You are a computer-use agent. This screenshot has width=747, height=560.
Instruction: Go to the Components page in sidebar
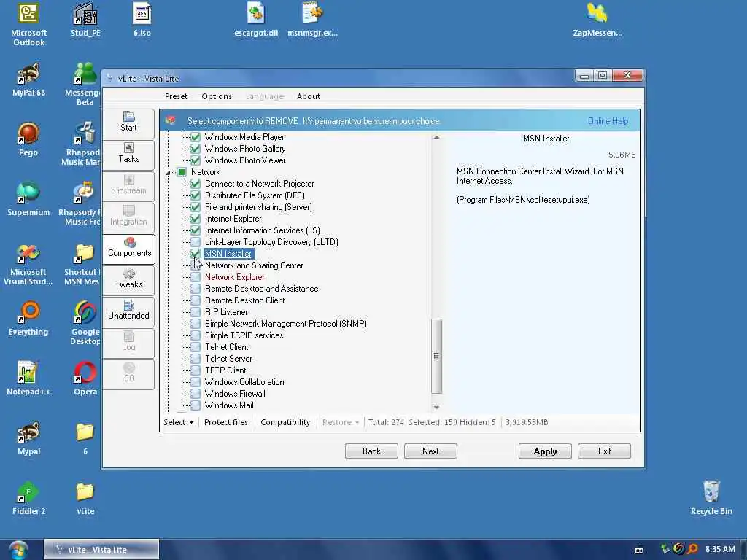(x=128, y=248)
